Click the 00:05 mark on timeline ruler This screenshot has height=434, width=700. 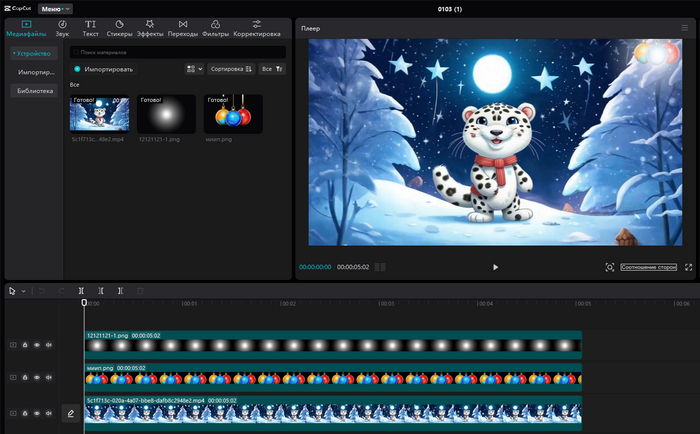pos(583,304)
